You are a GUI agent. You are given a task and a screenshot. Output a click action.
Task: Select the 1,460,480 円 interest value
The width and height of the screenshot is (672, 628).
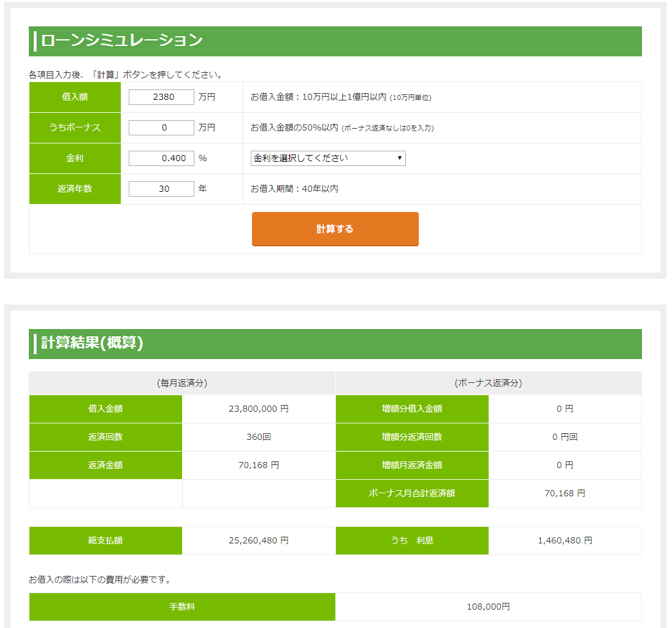click(x=565, y=540)
